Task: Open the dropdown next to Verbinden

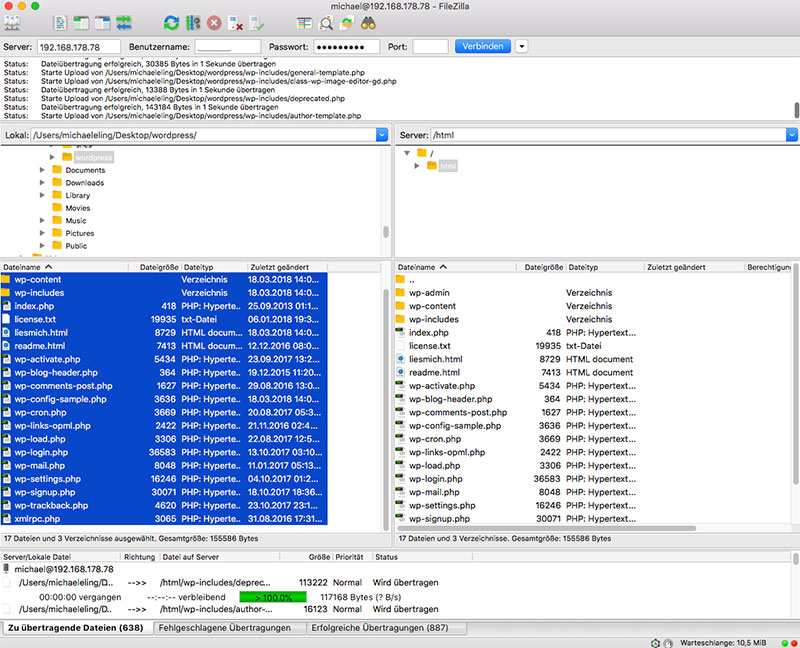Action: 522,46
